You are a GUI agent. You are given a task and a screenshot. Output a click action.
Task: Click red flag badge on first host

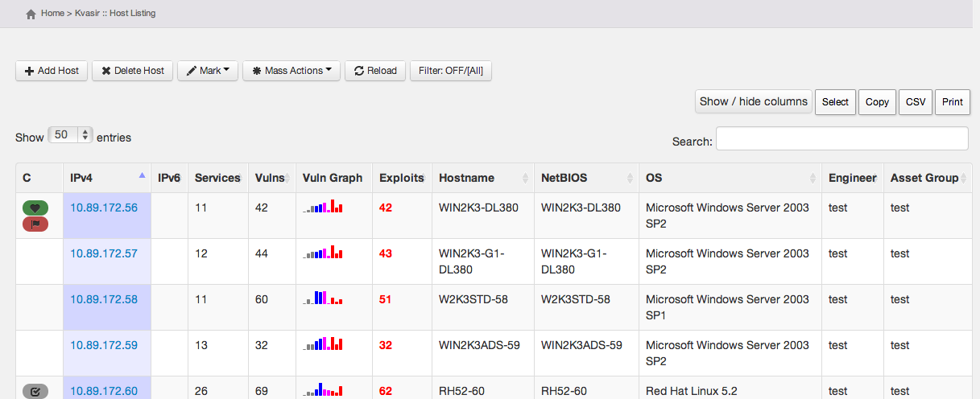pos(35,224)
